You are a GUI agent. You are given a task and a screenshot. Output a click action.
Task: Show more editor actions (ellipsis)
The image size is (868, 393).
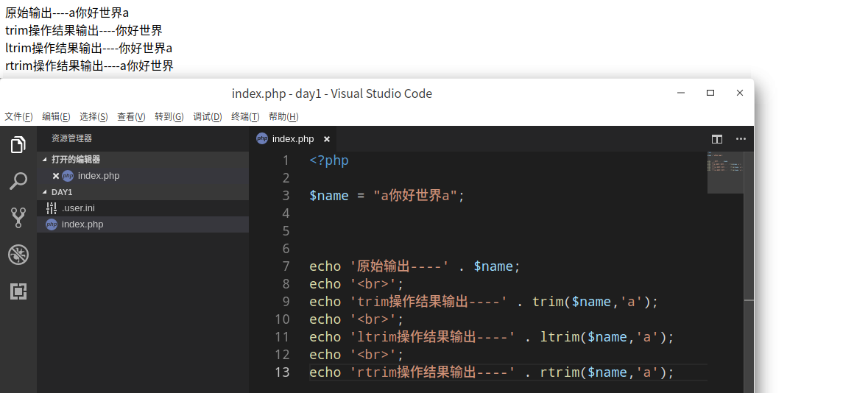pyautogui.click(x=741, y=139)
